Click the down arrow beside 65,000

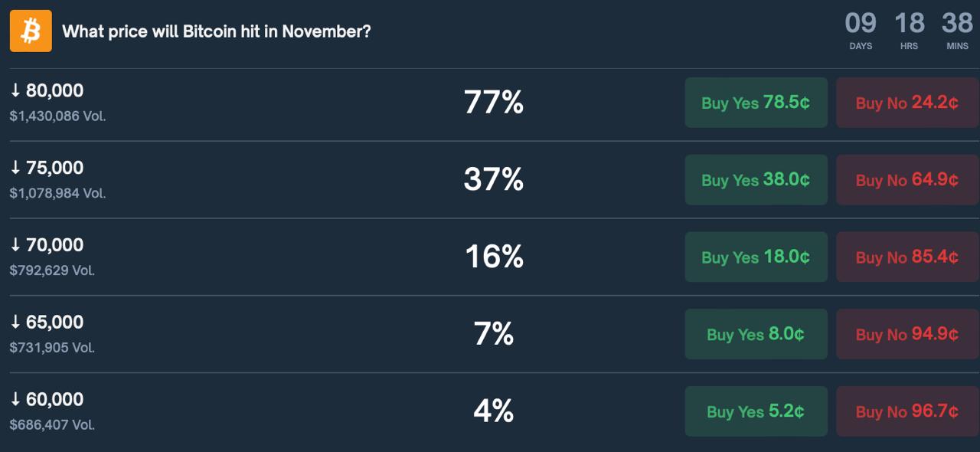click(x=15, y=323)
